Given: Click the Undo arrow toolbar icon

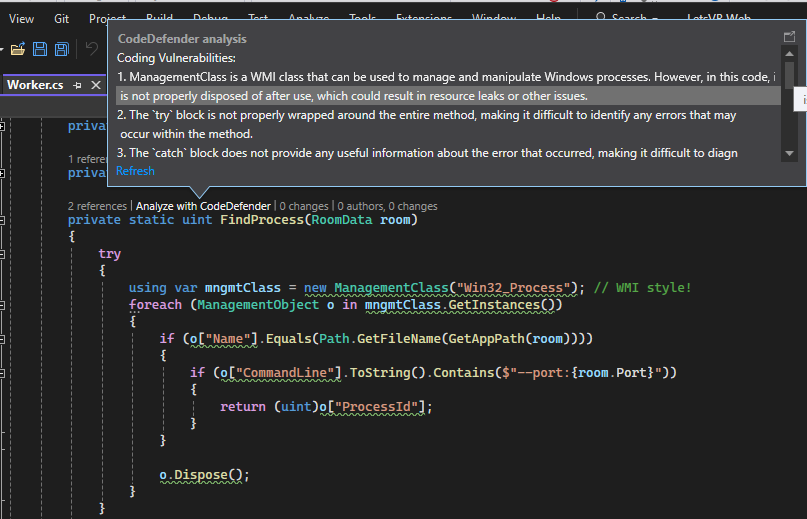Looking at the screenshot, I should (92, 49).
